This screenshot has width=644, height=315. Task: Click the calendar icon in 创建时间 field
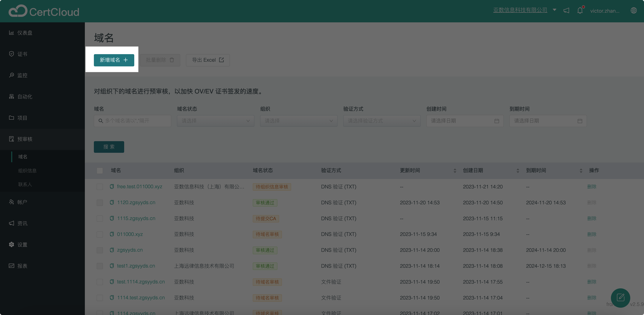click(497, 121)
